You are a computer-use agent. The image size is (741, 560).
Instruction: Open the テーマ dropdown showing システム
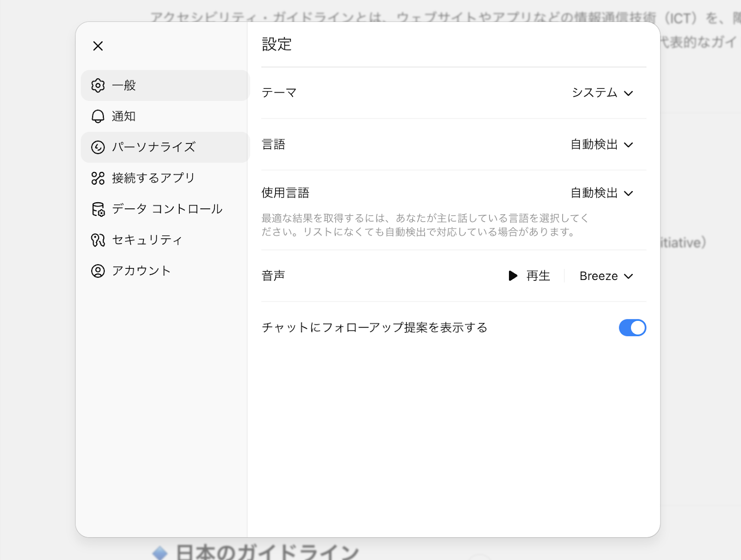pyautogui.click(x=602, y=93)
